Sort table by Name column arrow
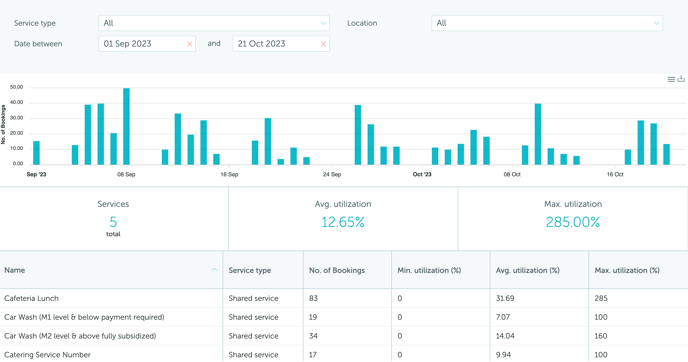The height and width of the screenshot is (362, 688). pos(214,270)
